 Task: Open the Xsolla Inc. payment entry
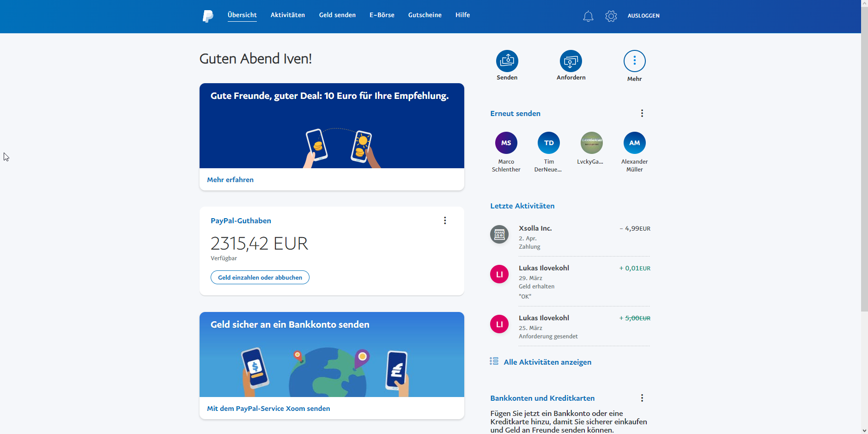coord(535,228)
